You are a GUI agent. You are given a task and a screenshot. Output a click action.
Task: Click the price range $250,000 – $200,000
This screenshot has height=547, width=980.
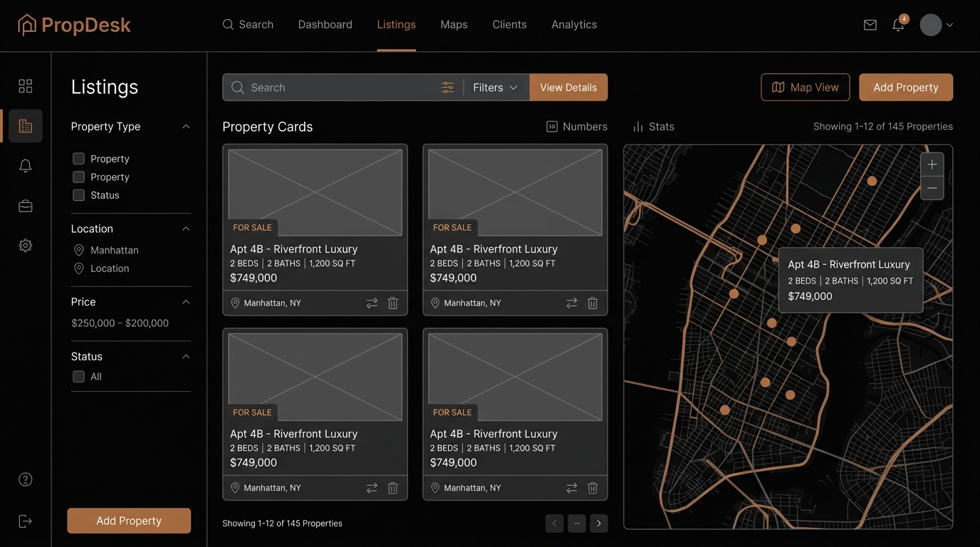pos(120,323)
